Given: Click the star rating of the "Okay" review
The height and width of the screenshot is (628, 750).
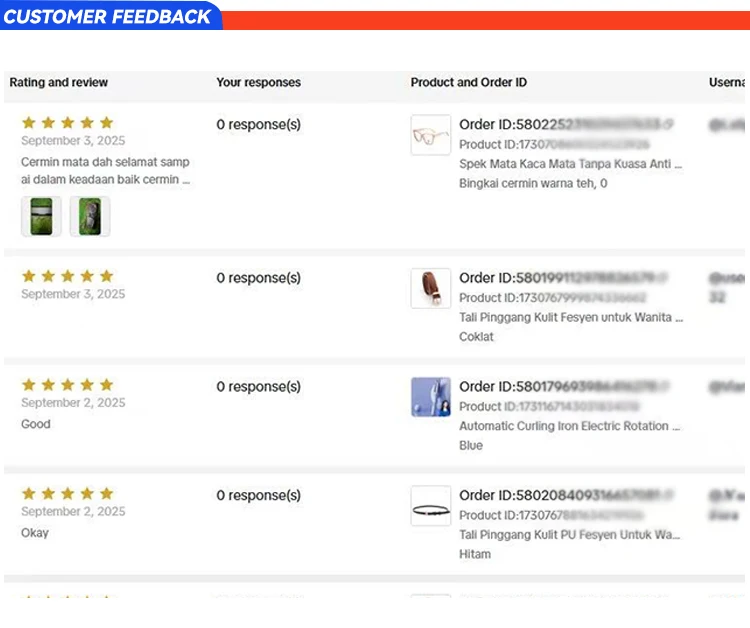Looking at the screenshot, I should [x=67, y=494].
